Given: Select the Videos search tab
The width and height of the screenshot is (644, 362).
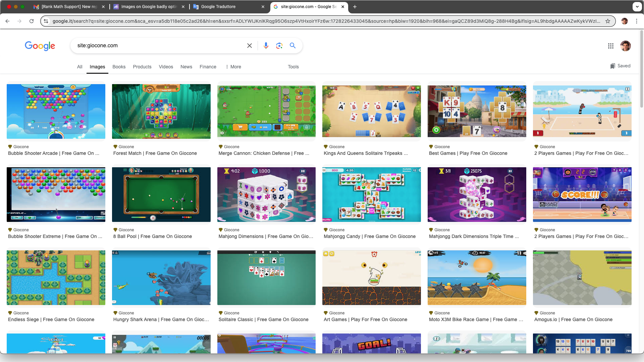Looking at the screenshot, I should (166, 67).
